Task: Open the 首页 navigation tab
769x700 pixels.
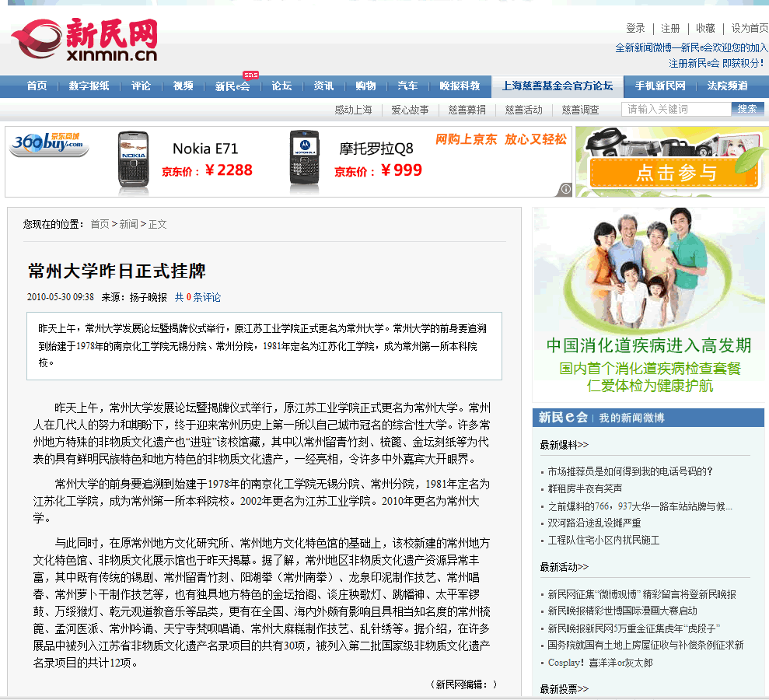Action: (x=37, y=86)
